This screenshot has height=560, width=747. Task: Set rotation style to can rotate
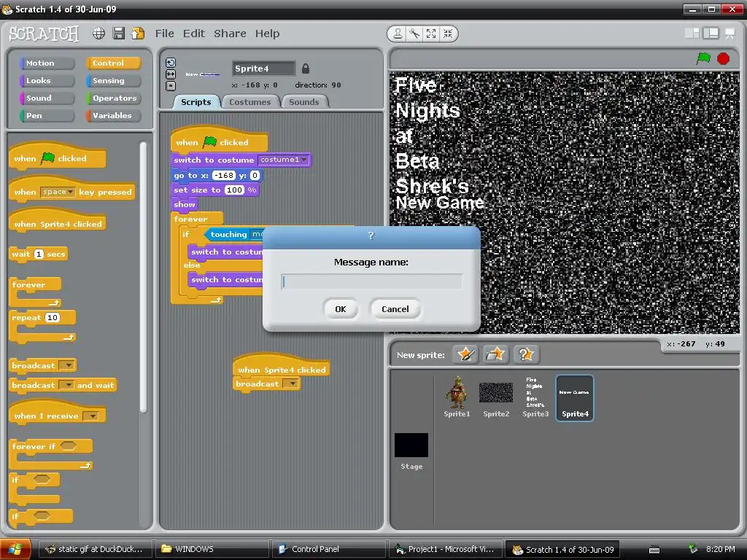(x=171, y=63)
